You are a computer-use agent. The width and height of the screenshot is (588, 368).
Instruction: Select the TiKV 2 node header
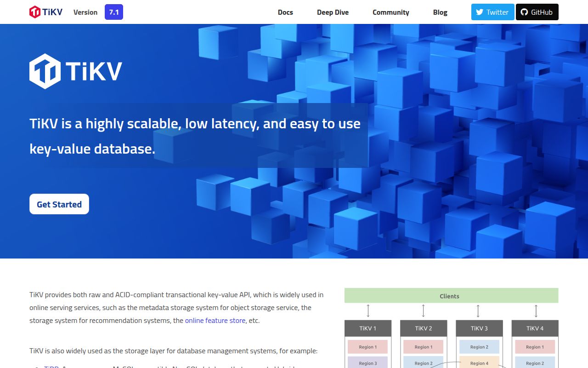(424, 328)
